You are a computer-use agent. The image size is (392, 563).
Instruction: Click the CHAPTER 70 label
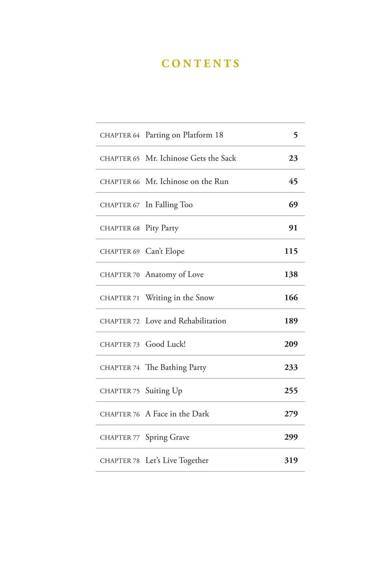point(120,275)
